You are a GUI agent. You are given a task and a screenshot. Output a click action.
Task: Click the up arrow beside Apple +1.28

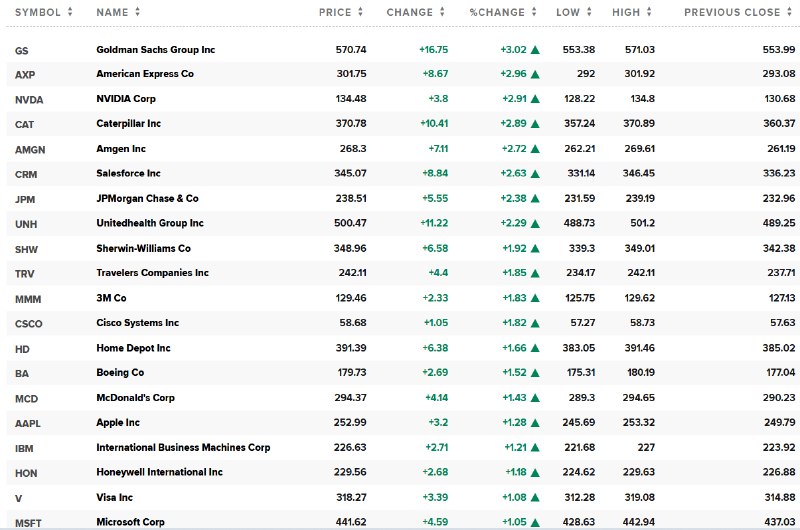point(535,423)
